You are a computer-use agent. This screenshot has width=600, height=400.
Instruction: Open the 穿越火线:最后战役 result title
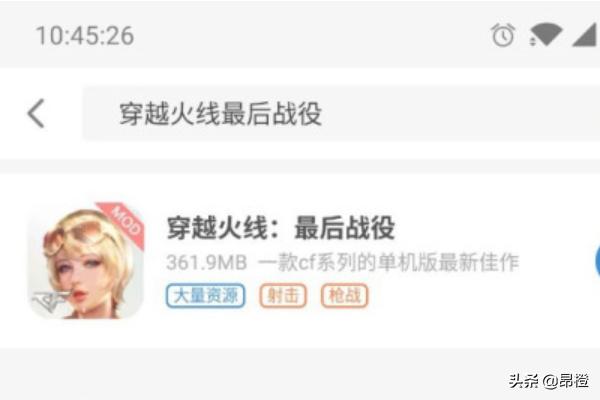(280, 227)
